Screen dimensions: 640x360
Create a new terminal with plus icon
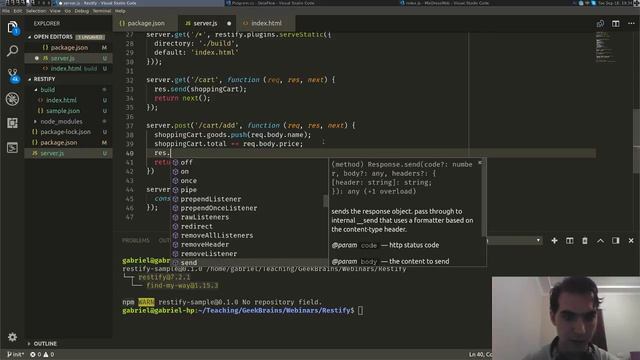[554, 241]
